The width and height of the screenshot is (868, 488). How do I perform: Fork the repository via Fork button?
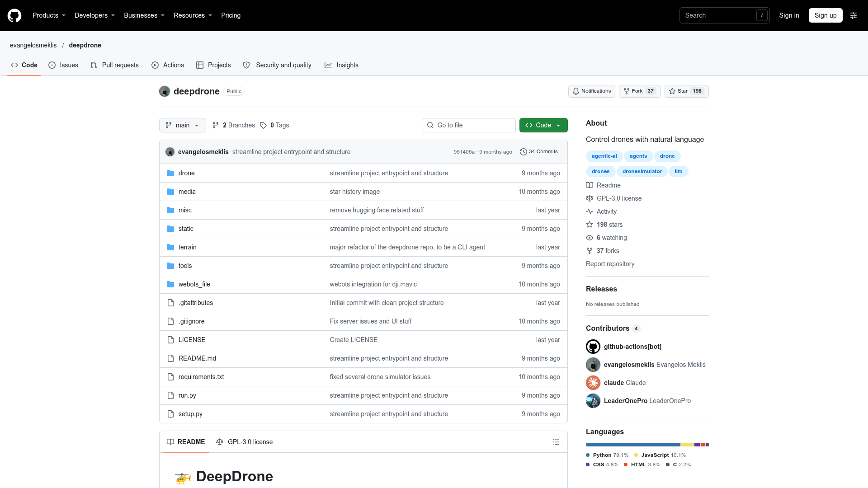coord(640,91)
